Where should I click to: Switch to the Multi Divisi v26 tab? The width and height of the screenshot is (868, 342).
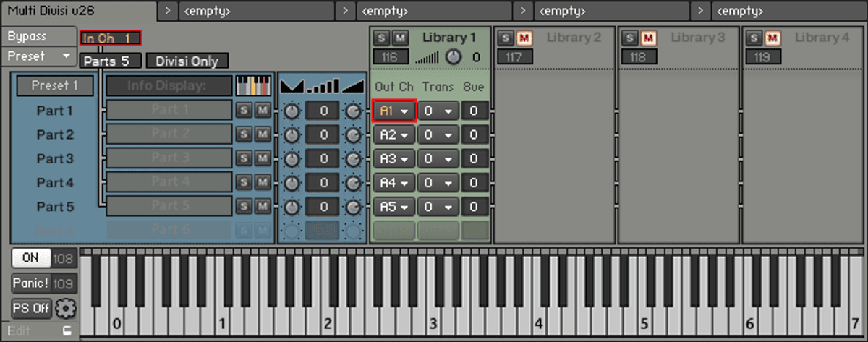77,11
